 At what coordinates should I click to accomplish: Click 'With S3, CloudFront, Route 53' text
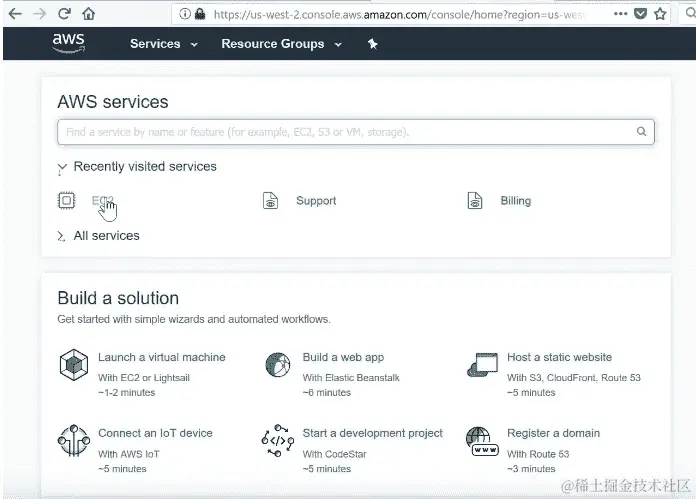[574, 378]
